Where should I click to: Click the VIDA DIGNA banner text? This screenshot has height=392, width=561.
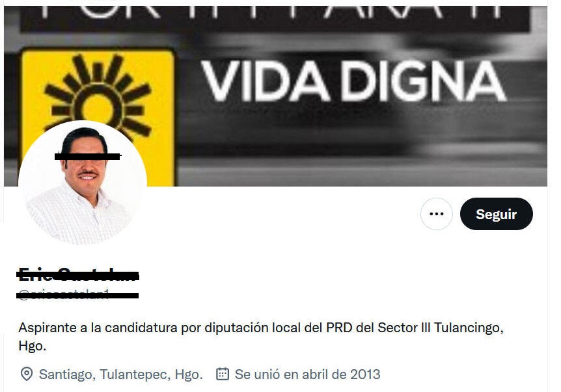pos(353,81)
